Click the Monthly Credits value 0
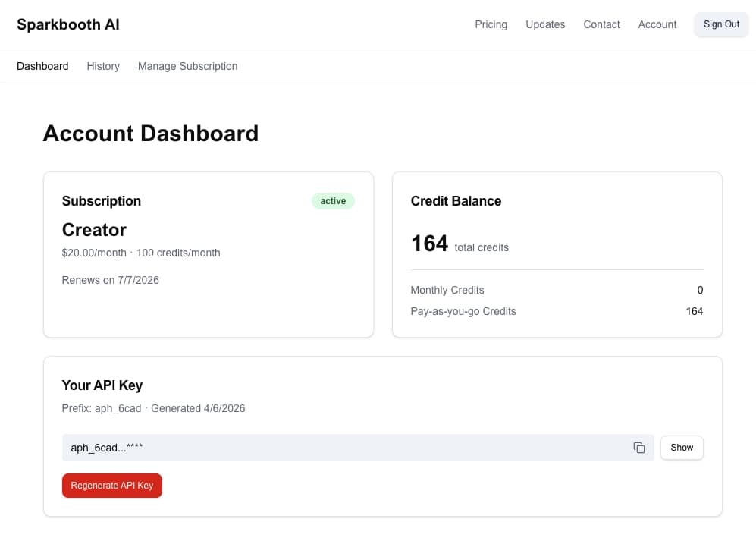 click(700, 290)
